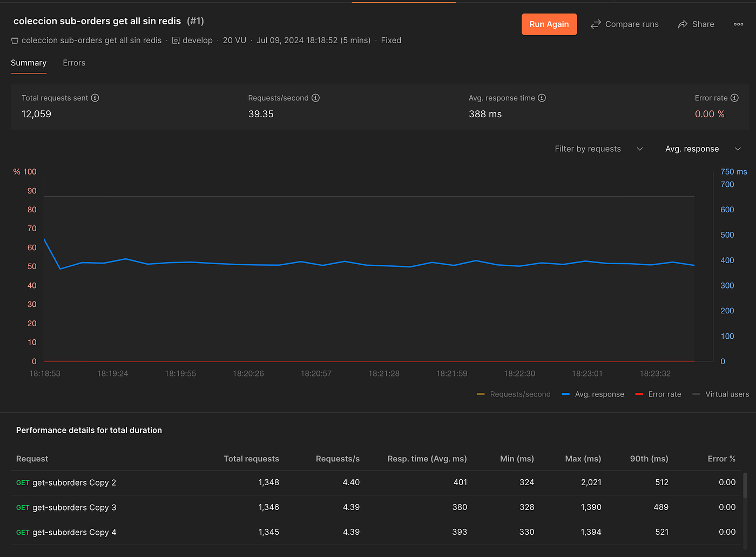Screen dimensions: 756x557
Task: Click Performance details for total duration heading
Action: (x=89, y=430)
